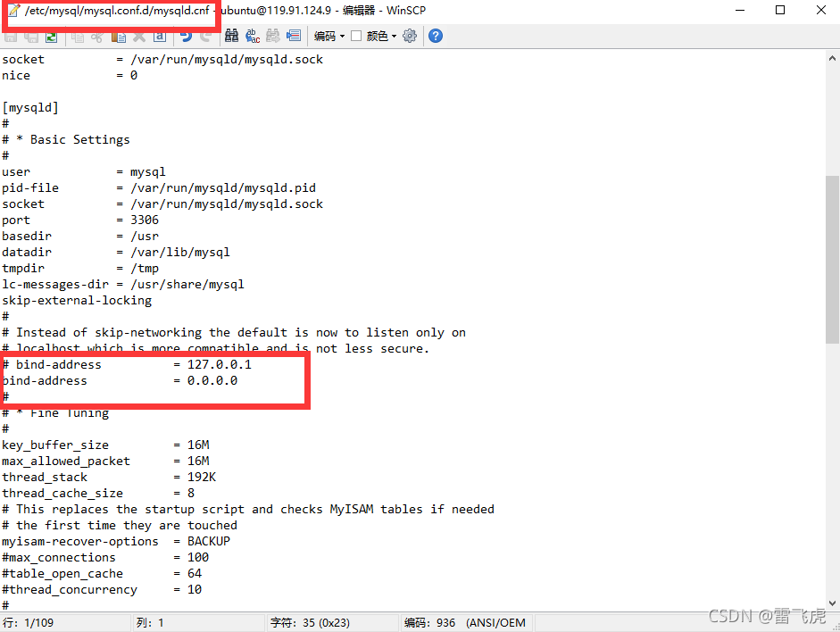The height and width of the screenshot is (632, 840).
Task: Expand the 编码 encoding dropdown
Action: pos(342,36)
